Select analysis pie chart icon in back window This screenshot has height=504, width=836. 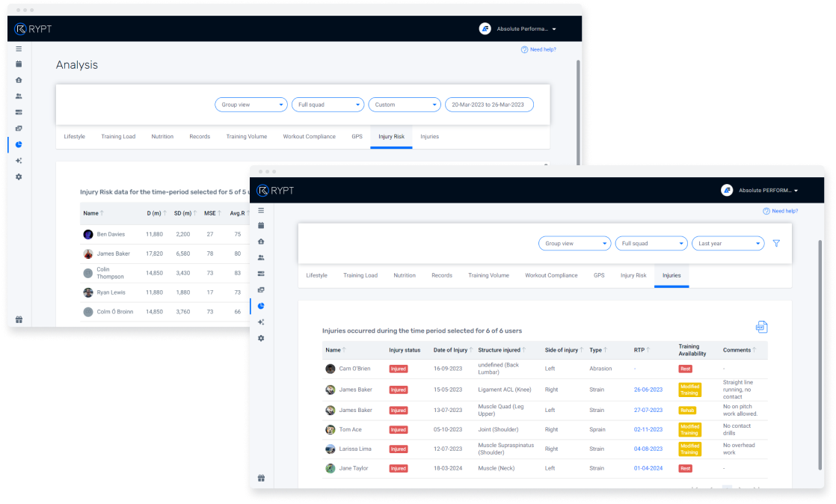pyautogui.click(x=19, y=144)
